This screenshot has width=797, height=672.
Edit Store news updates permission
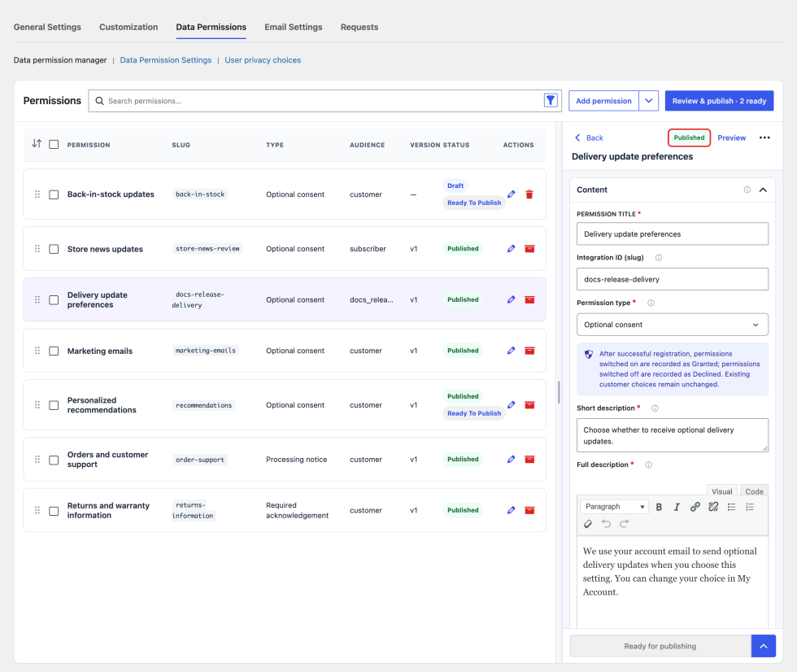tap(512, 249)
